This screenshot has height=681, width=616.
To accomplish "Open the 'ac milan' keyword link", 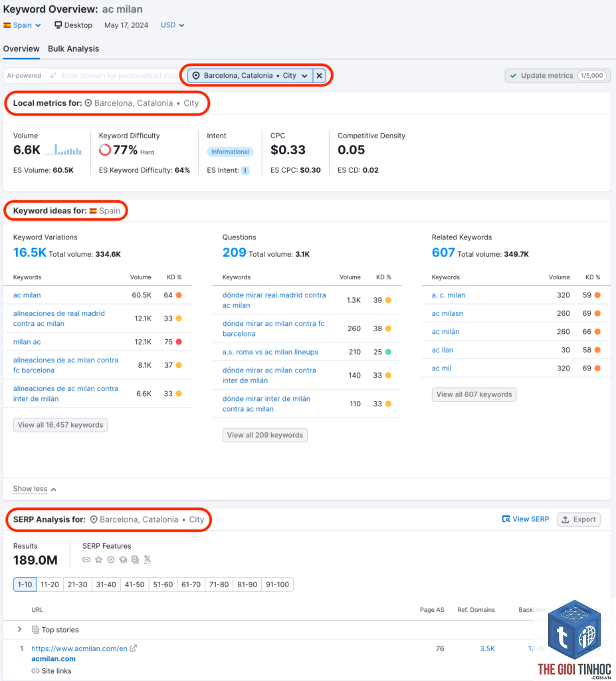I will tap(27, 295).
